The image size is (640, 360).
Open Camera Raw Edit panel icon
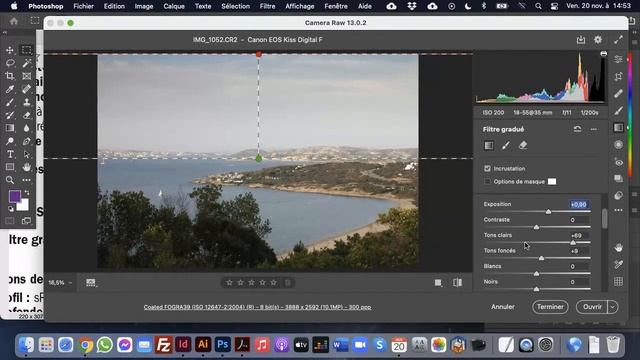[618, 59]
